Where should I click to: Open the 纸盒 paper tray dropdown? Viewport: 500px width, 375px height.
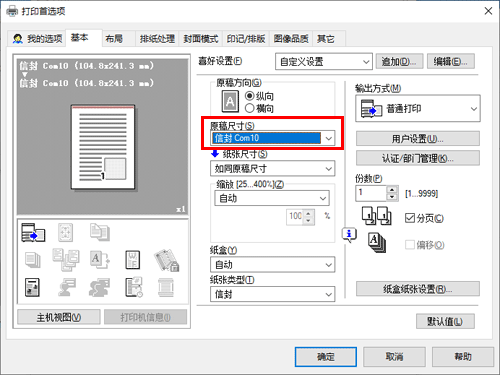[272, 265]
